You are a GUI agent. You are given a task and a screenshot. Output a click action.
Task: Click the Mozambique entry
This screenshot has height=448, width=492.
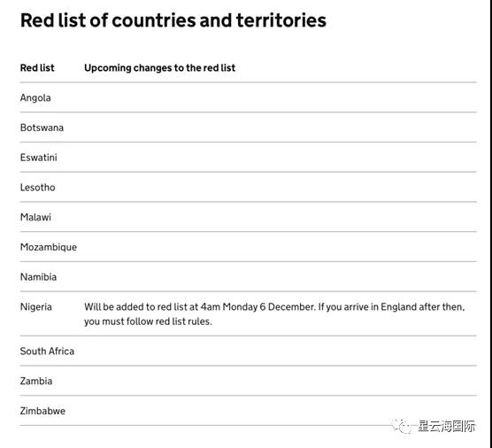(49, 247)
